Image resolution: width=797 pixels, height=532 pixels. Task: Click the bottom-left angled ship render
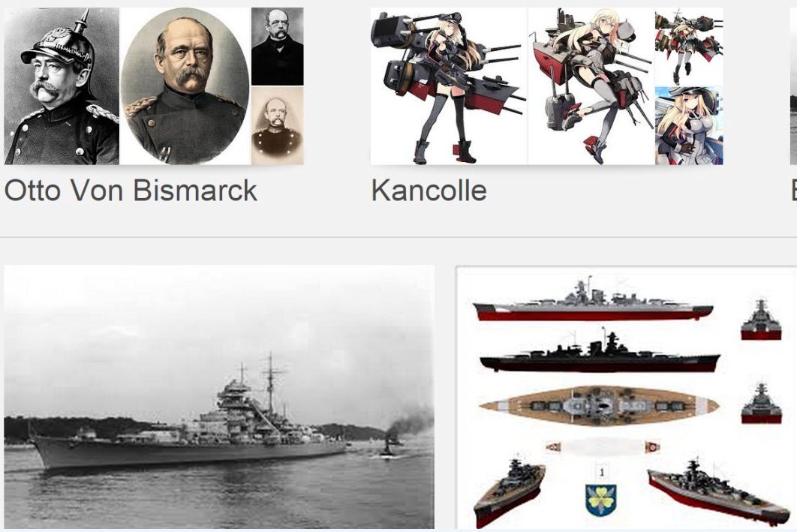click(x=510, y=490)
